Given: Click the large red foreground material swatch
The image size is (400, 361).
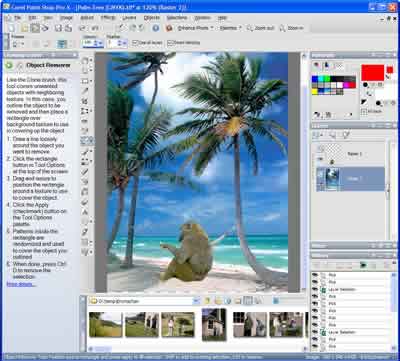Looking at the screenshot, I should (372, 73).
